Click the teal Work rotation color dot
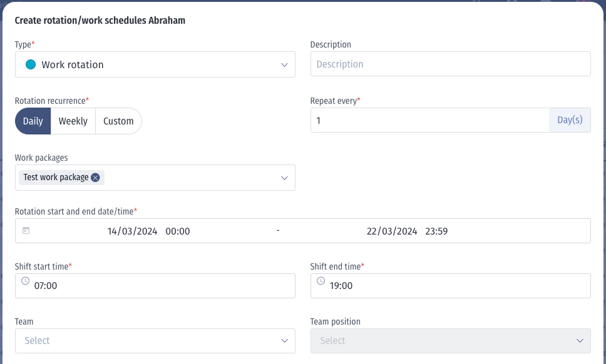This screenshot has height=364, width=606. click(x=31, y=64)
